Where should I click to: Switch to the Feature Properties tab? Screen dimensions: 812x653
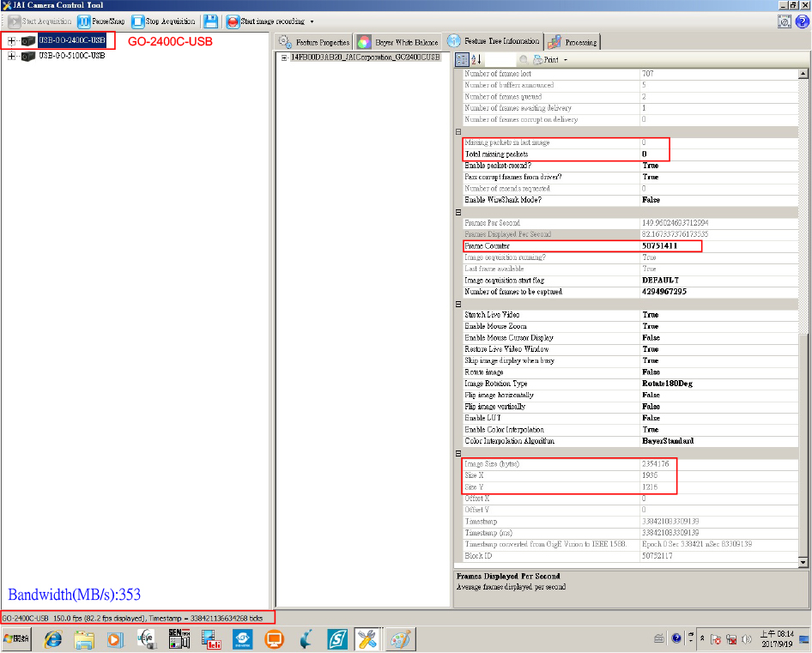314,42
